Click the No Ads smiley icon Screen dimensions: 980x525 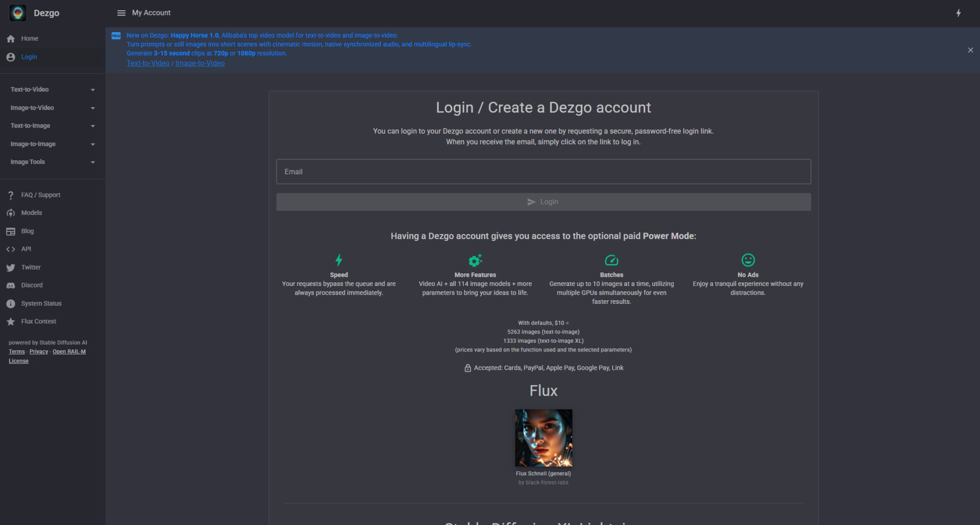click(x=748, y=260)
